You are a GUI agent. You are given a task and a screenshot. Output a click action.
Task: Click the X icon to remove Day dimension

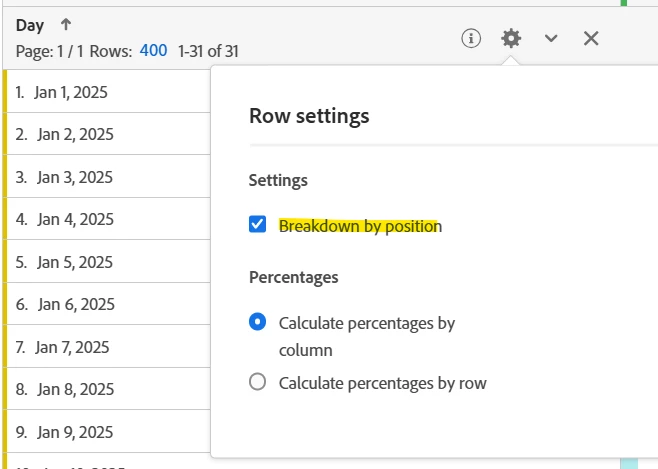click(x=591, y=38)
